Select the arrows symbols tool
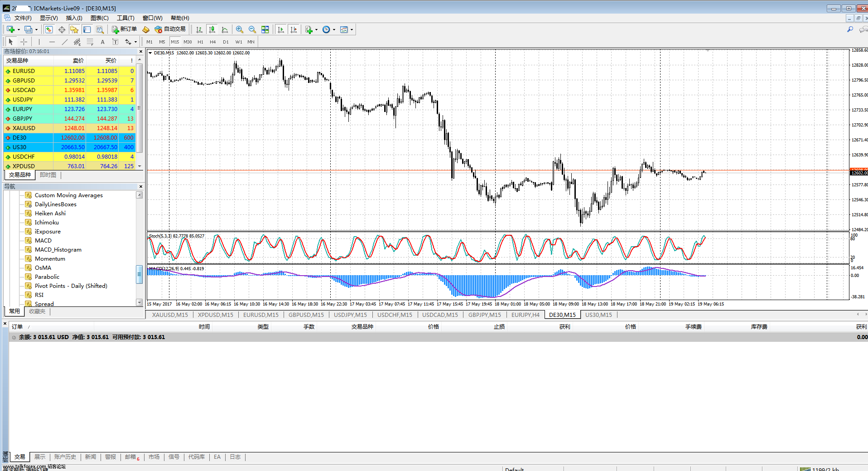 [x=128, y=42]
